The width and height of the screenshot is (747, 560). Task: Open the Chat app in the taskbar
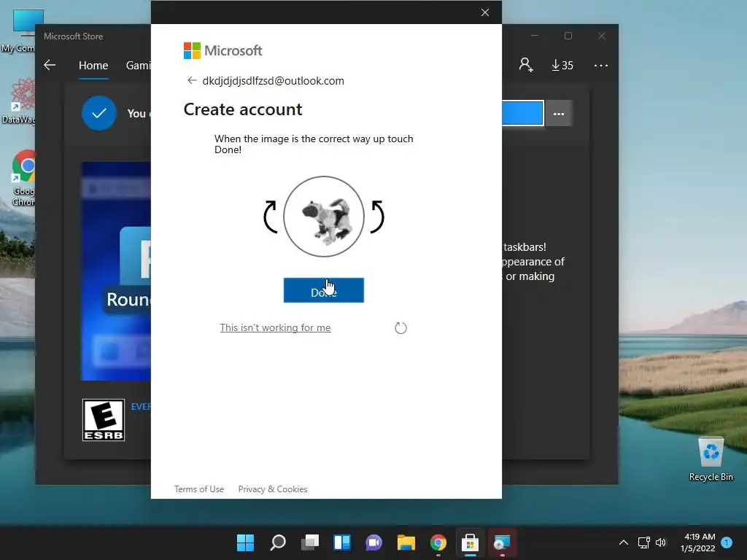(x=374, y=542)
